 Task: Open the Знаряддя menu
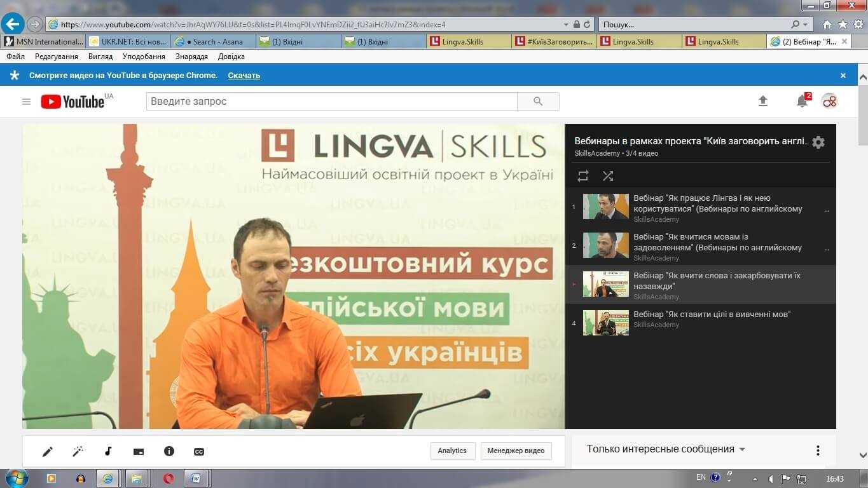pyautogui.click(x=192, y=57)
